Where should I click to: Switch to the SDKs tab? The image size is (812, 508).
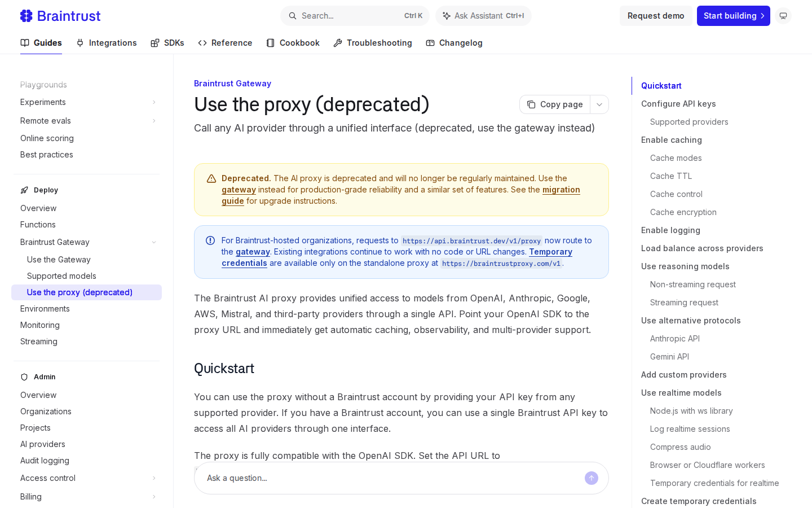tap(167, 43)
